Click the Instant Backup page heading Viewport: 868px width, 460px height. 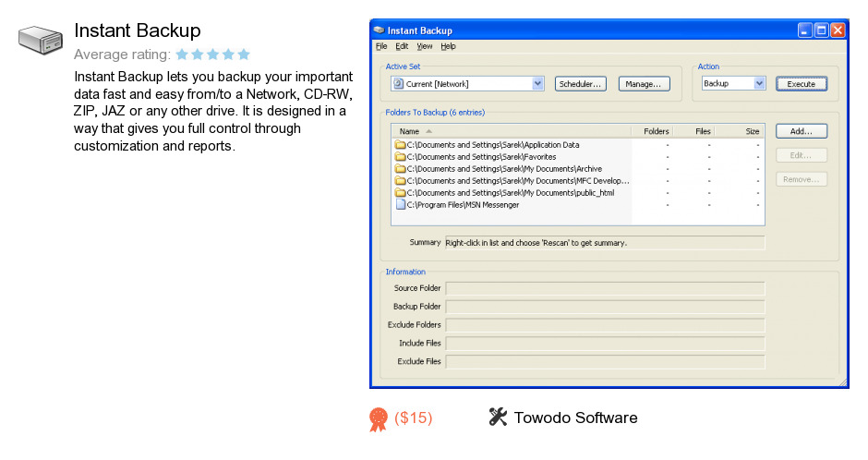pyautogui.click(x=138, y=30)
